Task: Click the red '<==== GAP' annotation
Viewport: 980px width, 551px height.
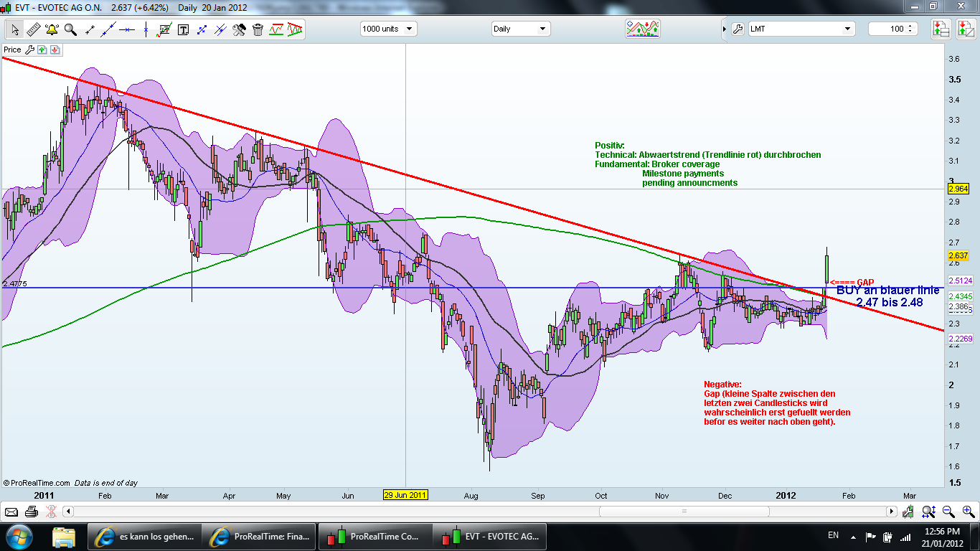Action: click(852, 283)
